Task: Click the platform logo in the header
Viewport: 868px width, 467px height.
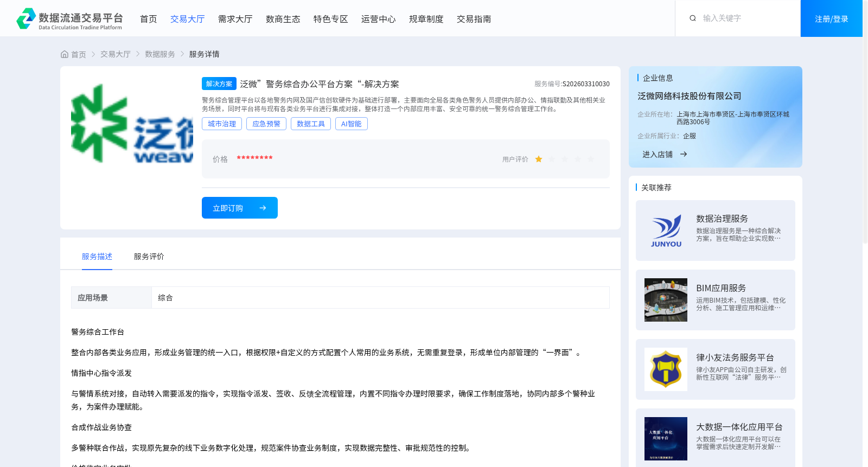Action: 69,18
